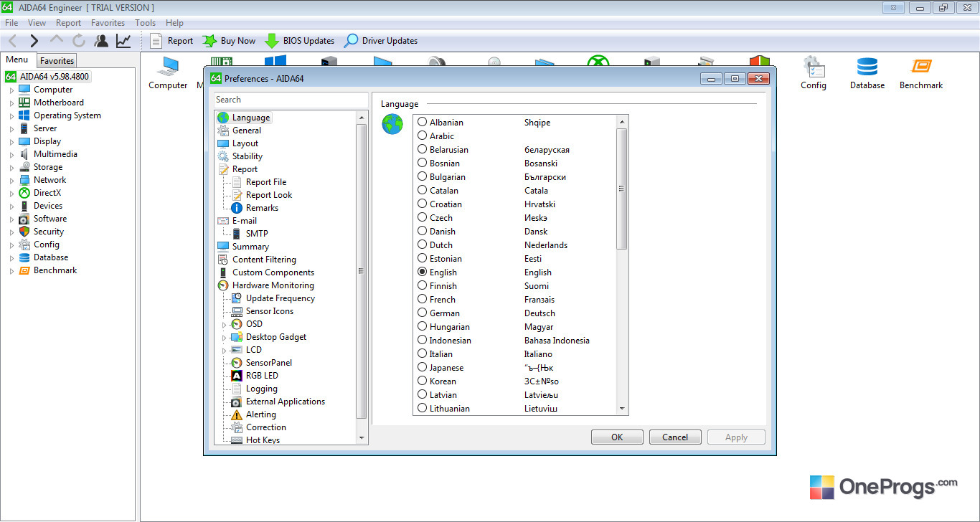This screenshot has width=980, height=522.
Task: Expand the LCD node in Preferences
Action: pos(224,351)
